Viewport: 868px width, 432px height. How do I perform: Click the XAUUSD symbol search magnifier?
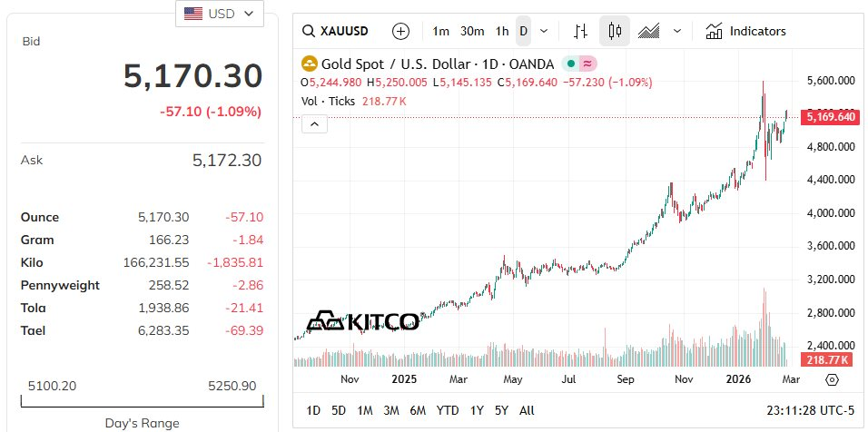pos(309,31)
